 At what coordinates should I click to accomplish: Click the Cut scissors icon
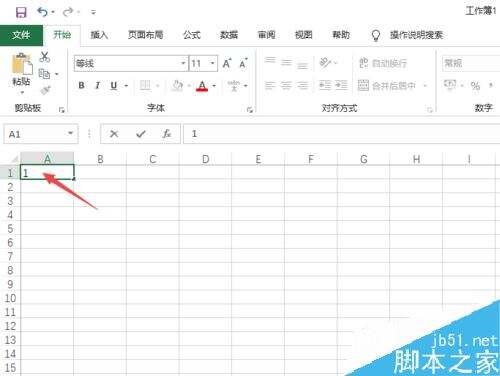pyautogui.click(x=45, y=57)
